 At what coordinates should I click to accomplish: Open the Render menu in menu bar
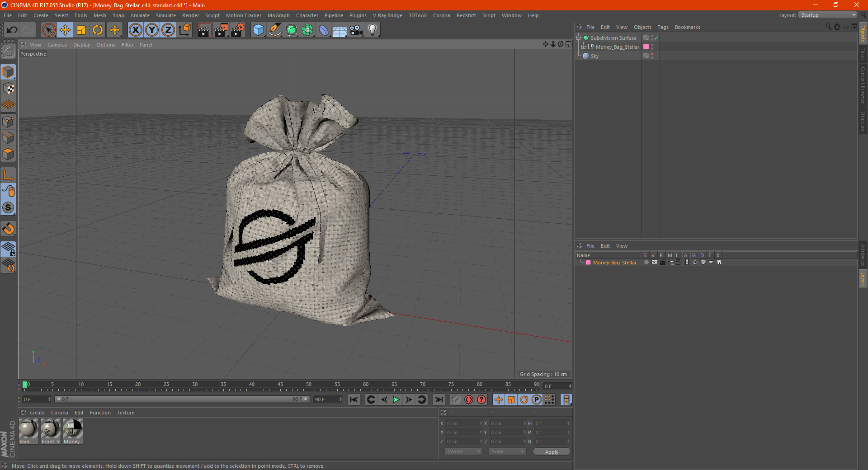pyautogui.click(x=190, y=15)
